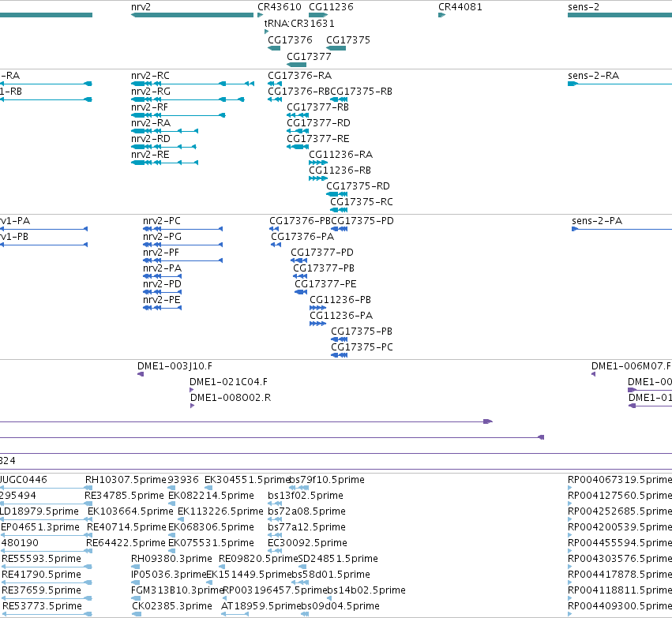Viewport: 672px width, 618px height.
Task: Click the bs72a08.5prime EST
Action: pos(307,511)
